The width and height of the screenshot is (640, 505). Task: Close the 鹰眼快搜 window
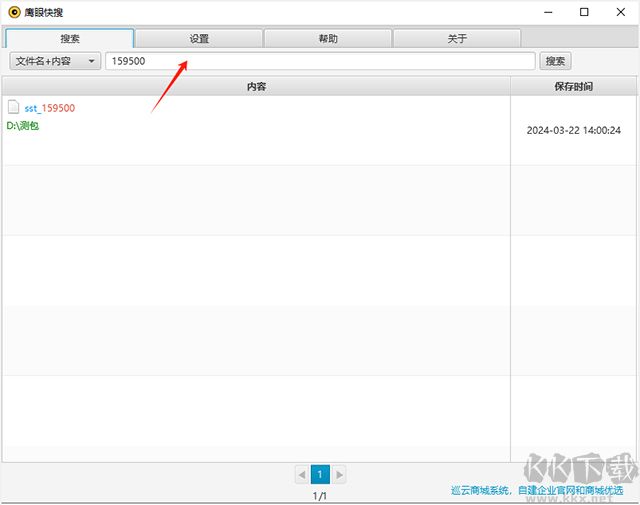click(620, 12)
